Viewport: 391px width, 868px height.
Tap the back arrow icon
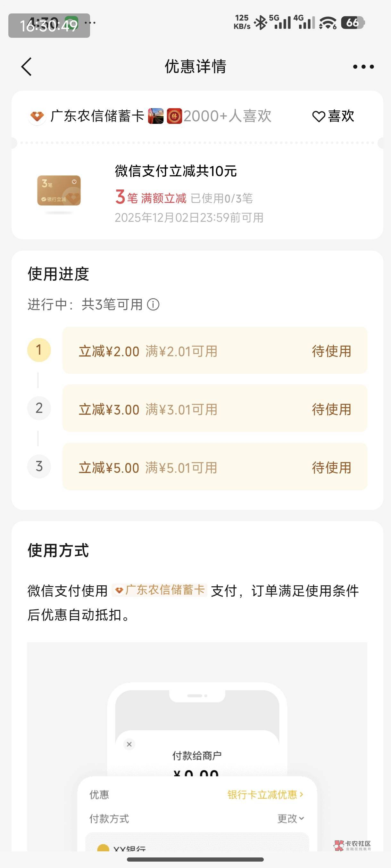[x=27, y=67]
